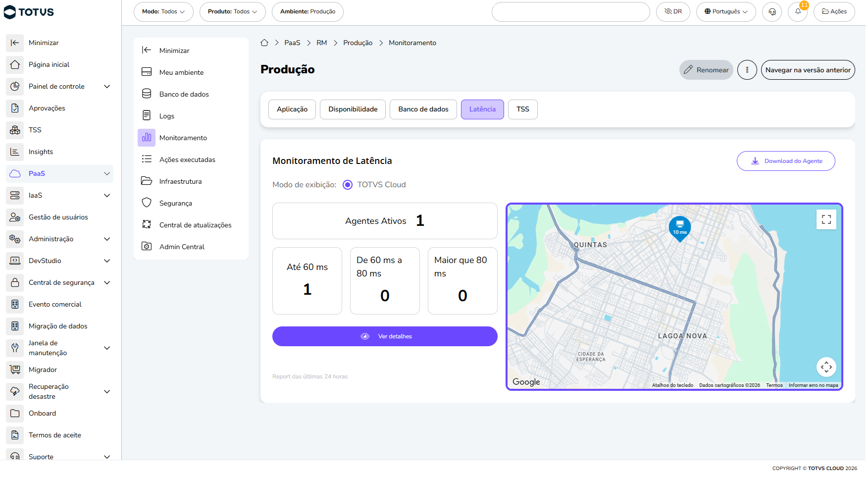Open the Evento comercial icon
The image size is (868, 477).
(15, 304)
